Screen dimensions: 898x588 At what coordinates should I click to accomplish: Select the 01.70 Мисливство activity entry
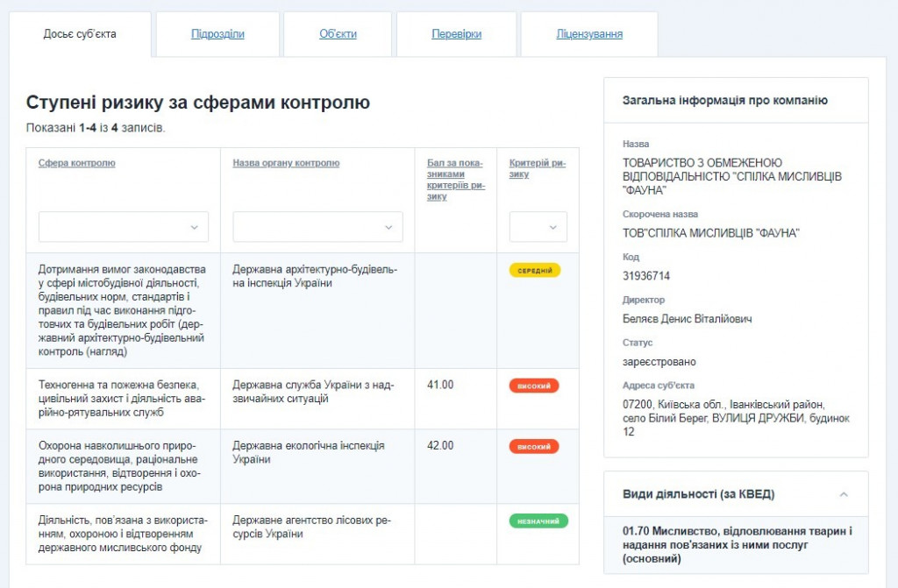[x=737, y=544]
